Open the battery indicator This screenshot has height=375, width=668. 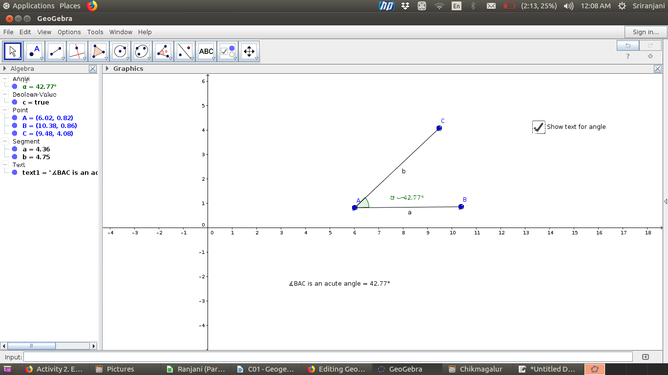pyautogui.click(x=510, y=6)
